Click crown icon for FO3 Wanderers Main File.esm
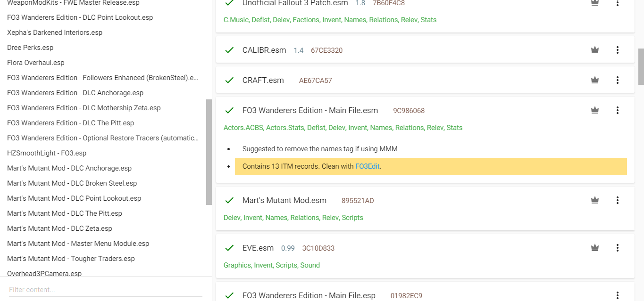The image size is (644, 301). pos(595,110)
